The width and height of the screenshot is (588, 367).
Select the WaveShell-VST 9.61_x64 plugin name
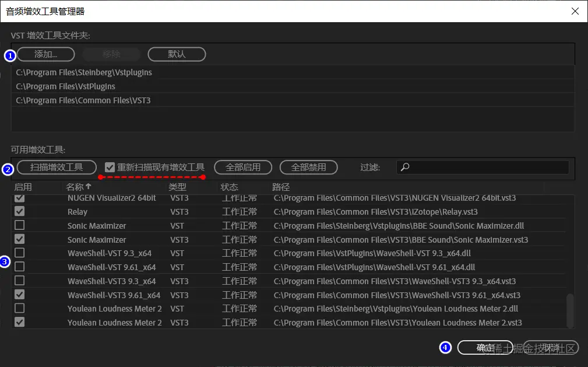pos(111,267)
